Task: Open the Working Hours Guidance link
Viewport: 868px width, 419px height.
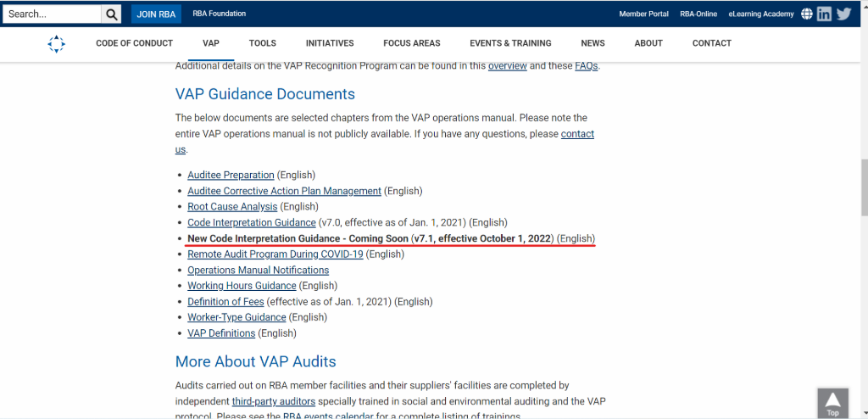Action: [242, 286]
